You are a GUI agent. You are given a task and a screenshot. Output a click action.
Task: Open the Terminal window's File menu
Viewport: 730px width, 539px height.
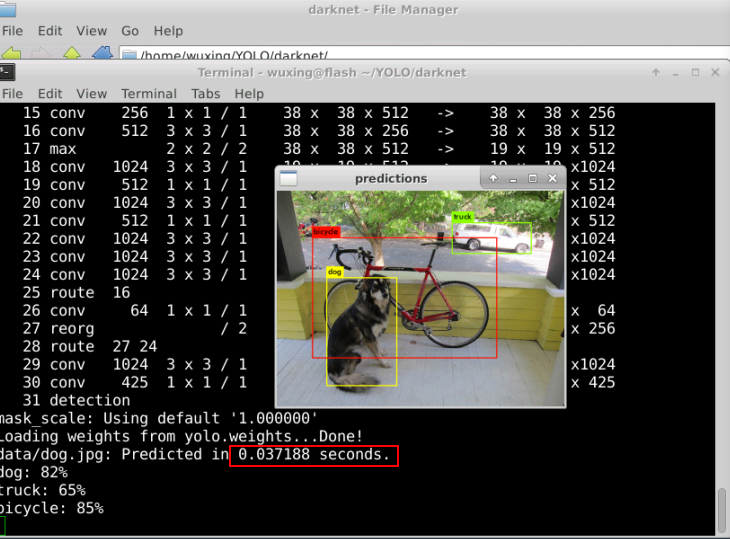pos(12,94)
